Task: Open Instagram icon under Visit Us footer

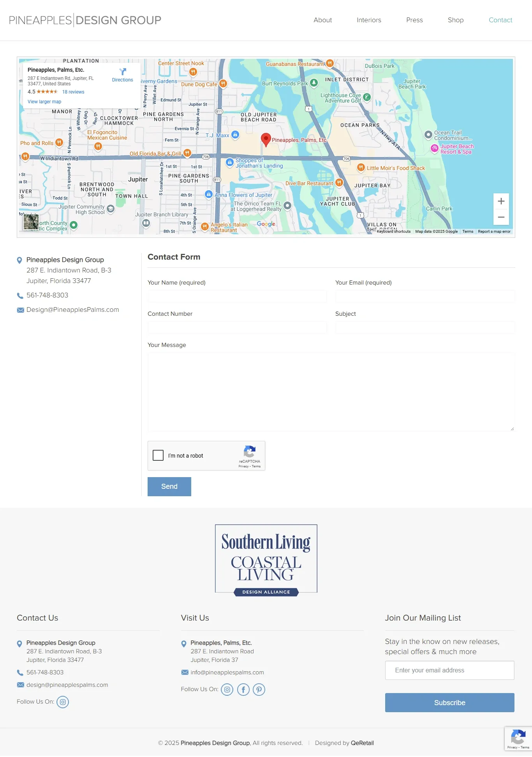Action: coord(227,690)
